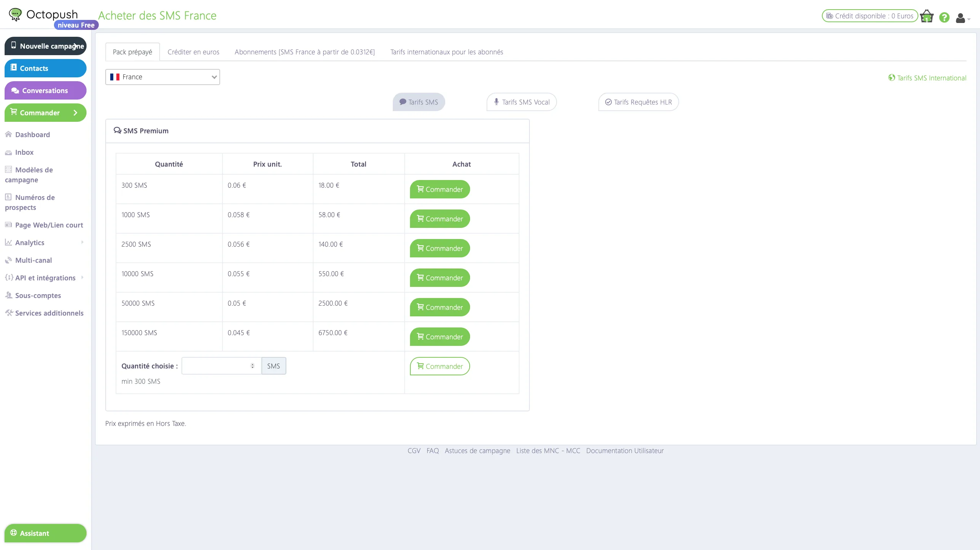Viewport: 980px width, 550px height.
Task: Open Tarifs internationaux pour les abonnés tab
Action: tap(447, 52)
